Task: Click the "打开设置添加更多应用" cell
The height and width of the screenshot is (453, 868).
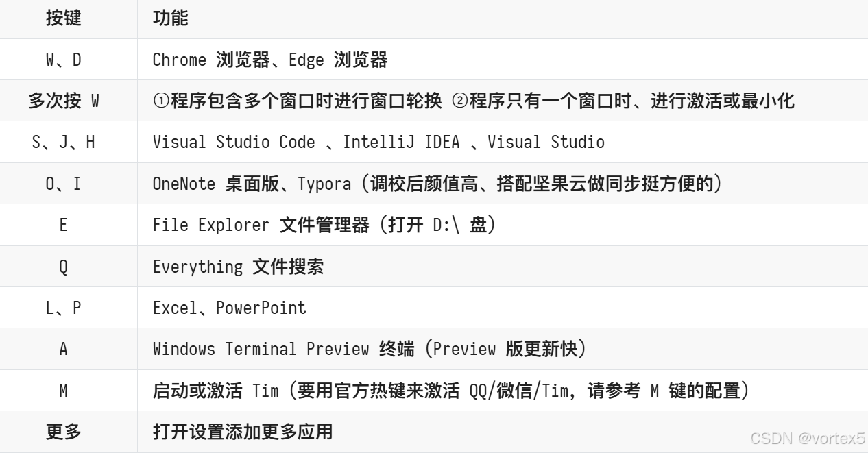Action: point(503,432)
